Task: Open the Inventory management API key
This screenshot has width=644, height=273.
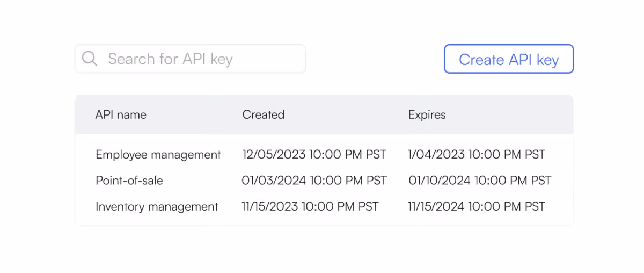Action: tap(157, 206)
